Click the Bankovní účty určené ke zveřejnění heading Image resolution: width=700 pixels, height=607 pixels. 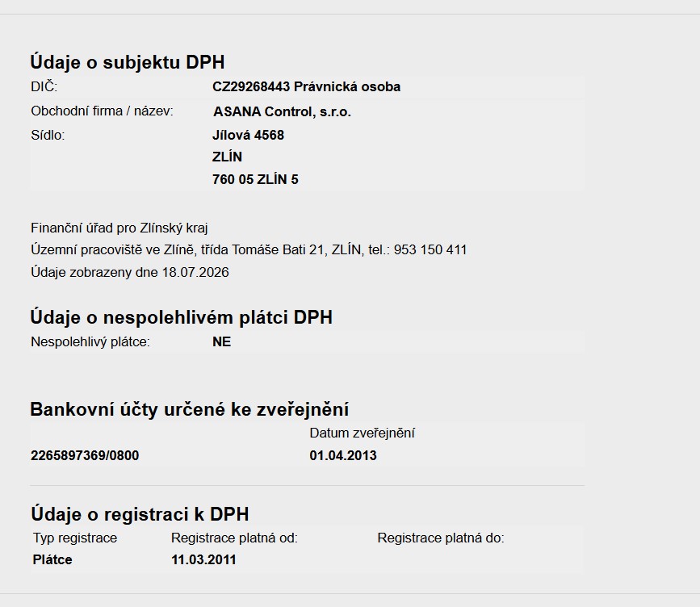pyautogui.click(x=189, y=409)
